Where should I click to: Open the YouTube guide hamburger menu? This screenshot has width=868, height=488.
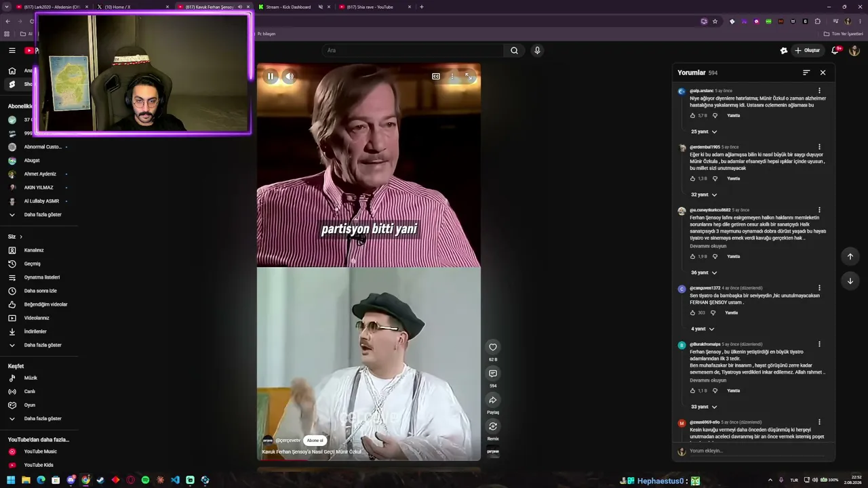[x=12, y=50]
